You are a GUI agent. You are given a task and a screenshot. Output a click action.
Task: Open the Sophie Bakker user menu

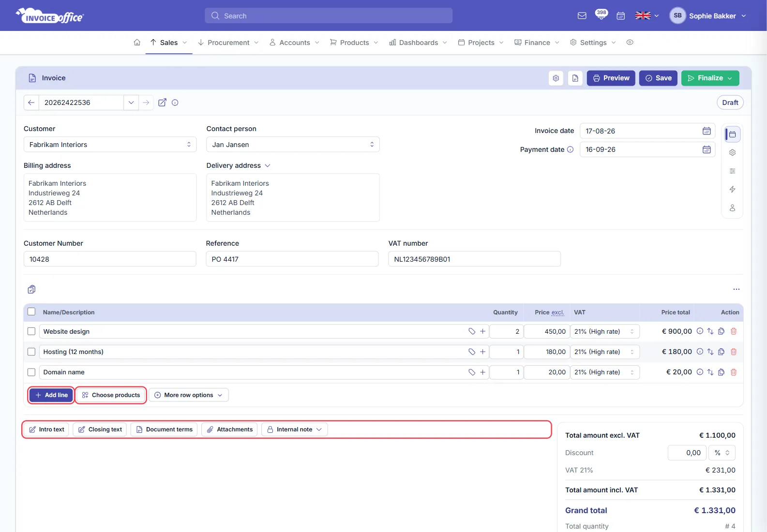click(708, 16)
